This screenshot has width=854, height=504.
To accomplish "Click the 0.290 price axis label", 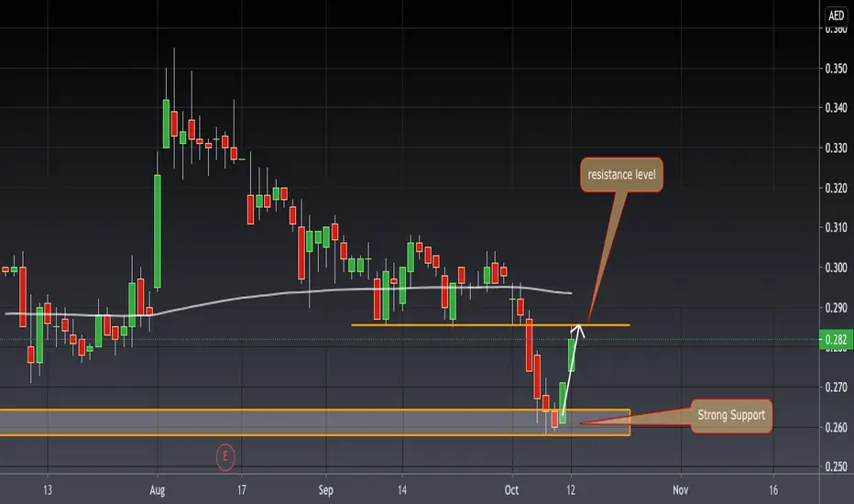I will click(836, 308).
